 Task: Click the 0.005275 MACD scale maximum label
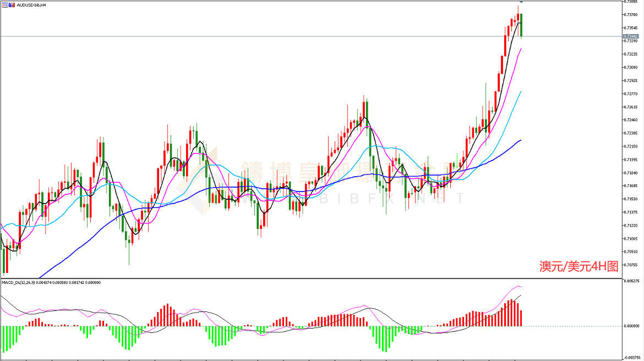(x=631, y=281)
